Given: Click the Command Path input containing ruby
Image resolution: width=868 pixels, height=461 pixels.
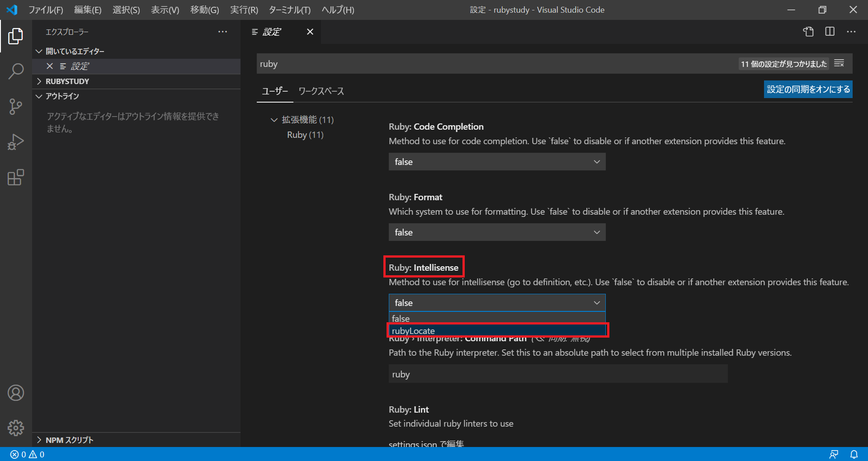Looking at the screenshot, I should click(x=558, y=374).
